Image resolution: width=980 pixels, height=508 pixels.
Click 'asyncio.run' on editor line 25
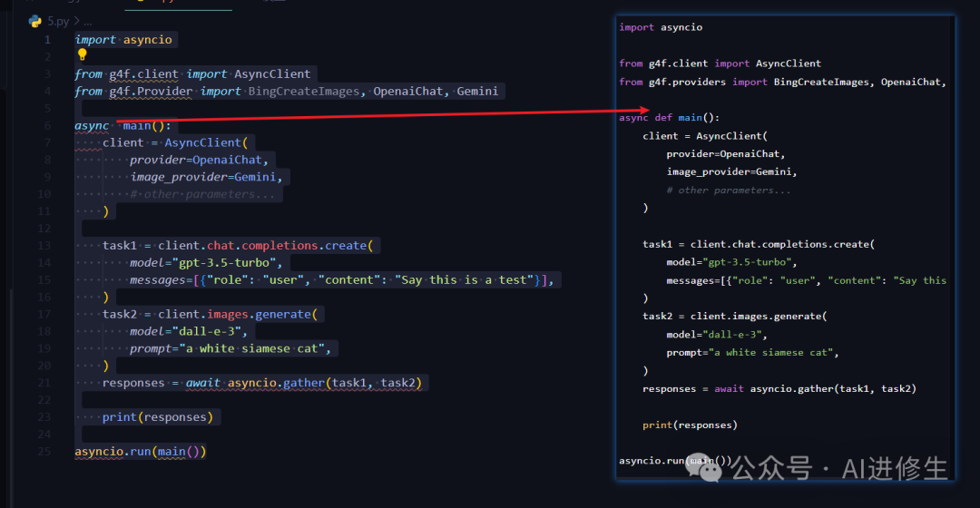113,451
